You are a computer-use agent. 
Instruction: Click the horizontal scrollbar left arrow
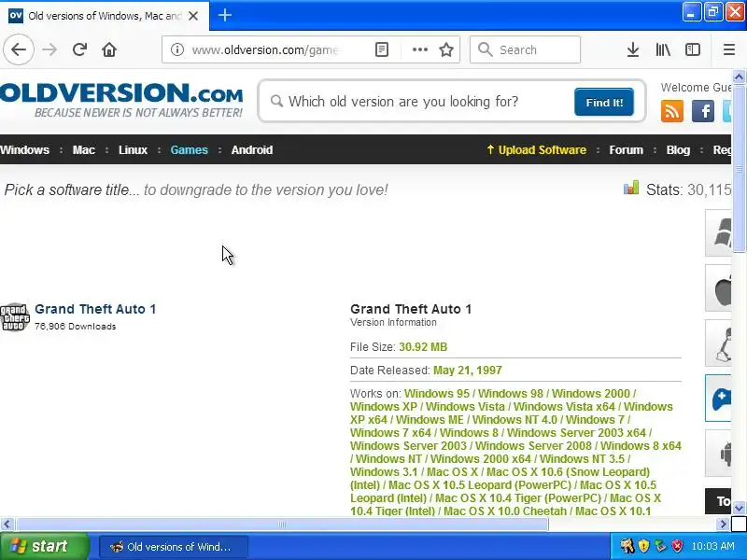pyautogui.click(x=7, y=525)
